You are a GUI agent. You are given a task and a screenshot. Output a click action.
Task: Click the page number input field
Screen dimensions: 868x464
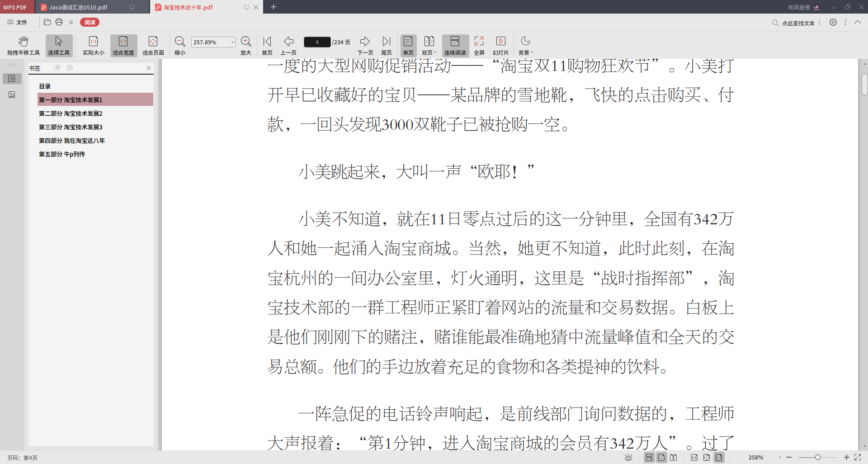(x=317, y=42)
